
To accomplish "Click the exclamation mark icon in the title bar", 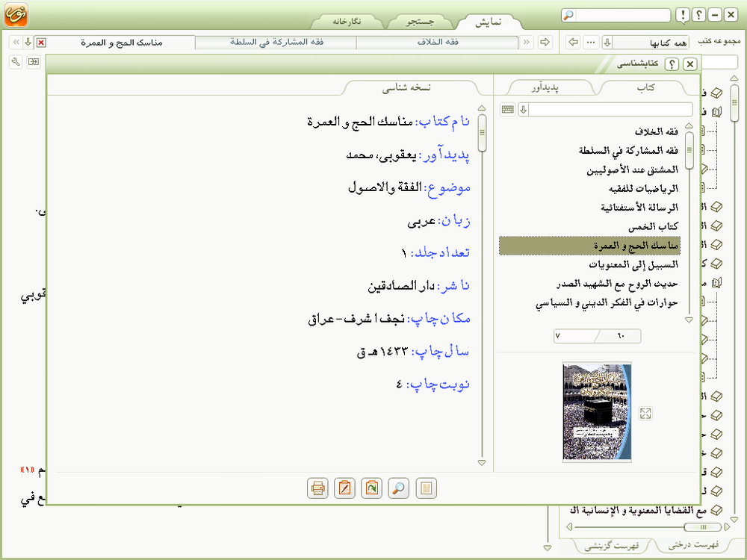I will click(684, 15).
